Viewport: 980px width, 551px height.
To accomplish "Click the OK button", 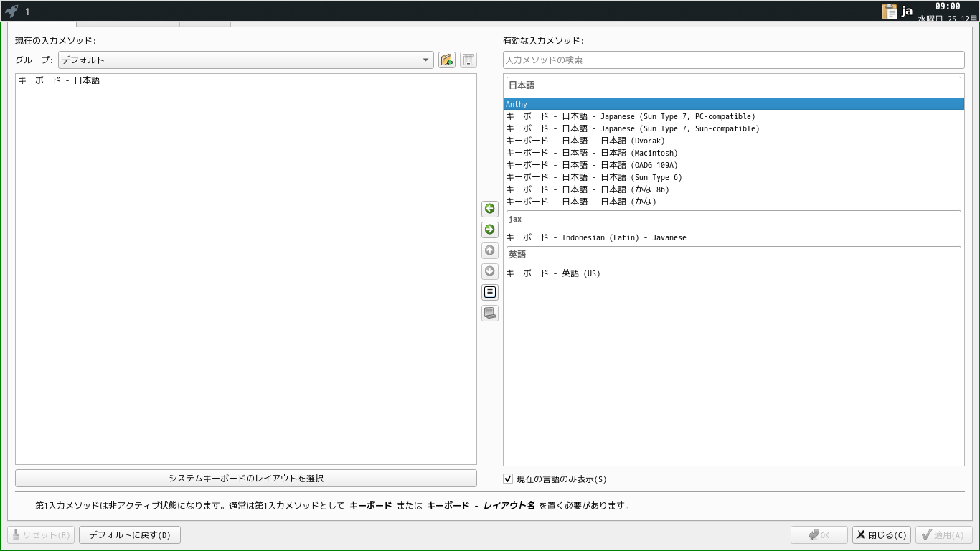I will [x=819, y=535].
